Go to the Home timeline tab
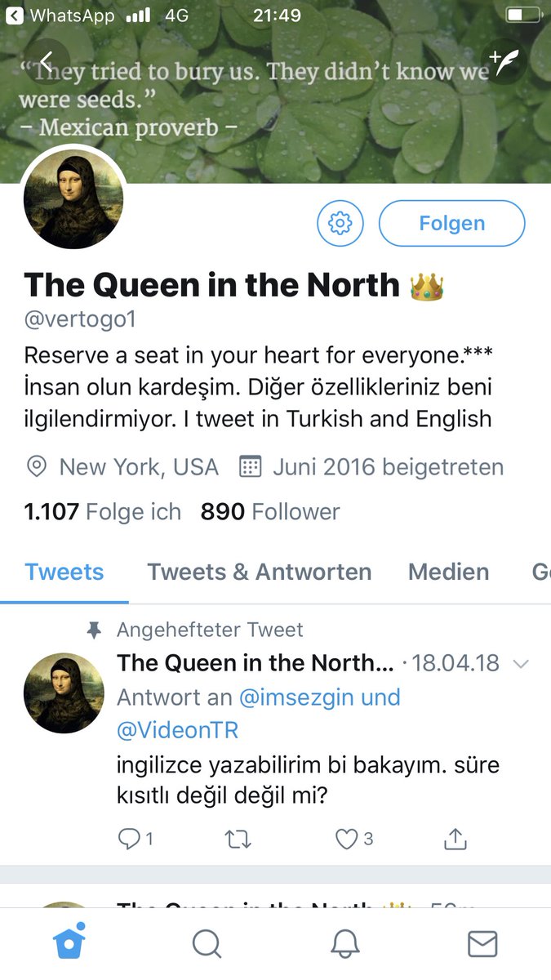551x980 pixels. click(69, 943)
